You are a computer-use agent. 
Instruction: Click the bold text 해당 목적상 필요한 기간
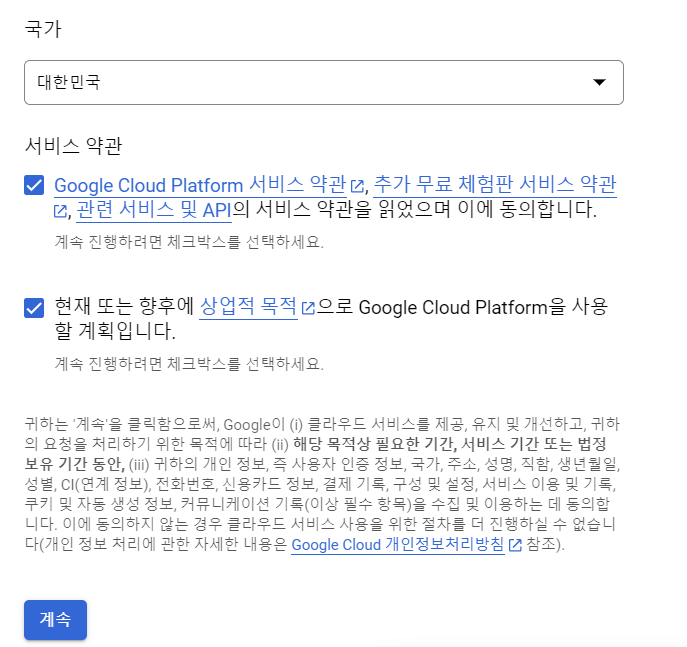click(x=375, y=444)
